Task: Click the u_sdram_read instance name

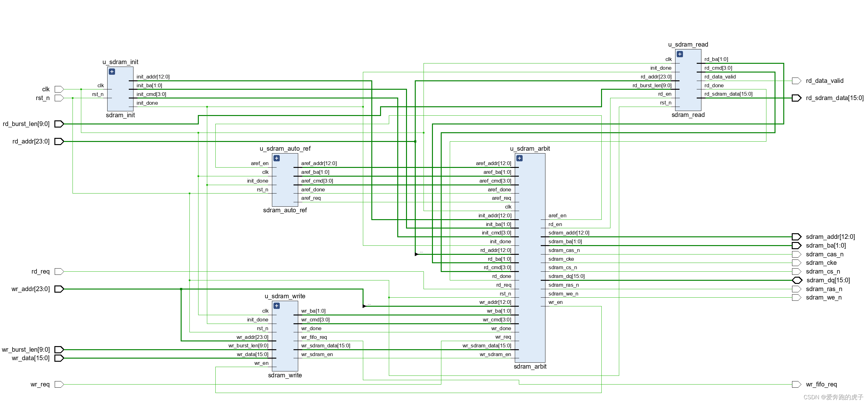Action: [x=688, y=44]
